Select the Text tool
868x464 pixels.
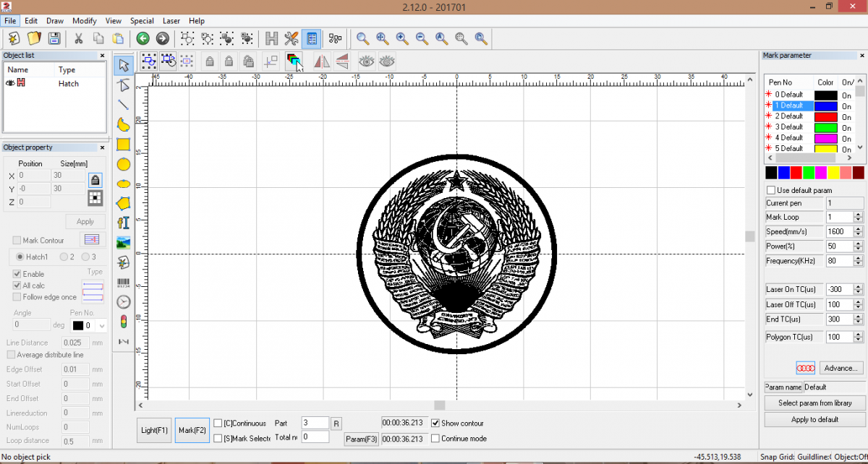(x=124, y=223)
